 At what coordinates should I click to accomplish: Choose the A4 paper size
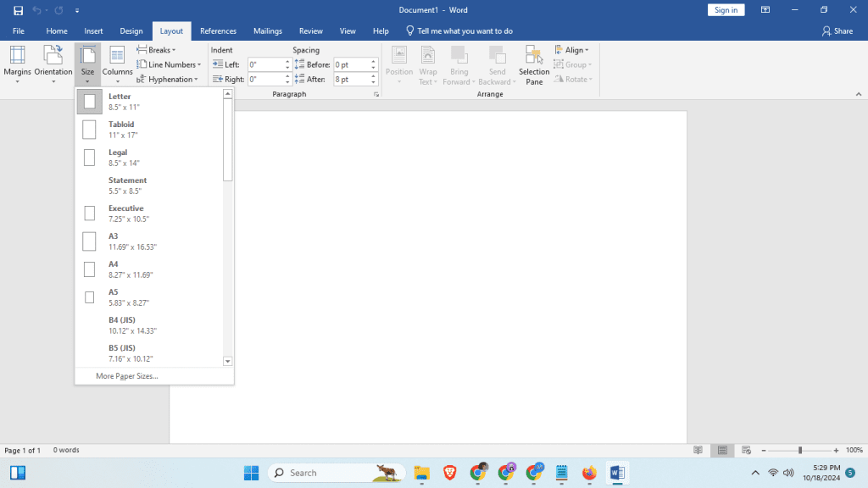tap(127, 269)
